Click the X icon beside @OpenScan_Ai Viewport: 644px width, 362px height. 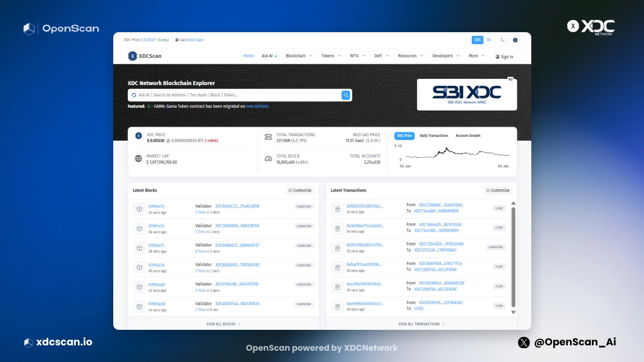(x=524, y=342)
